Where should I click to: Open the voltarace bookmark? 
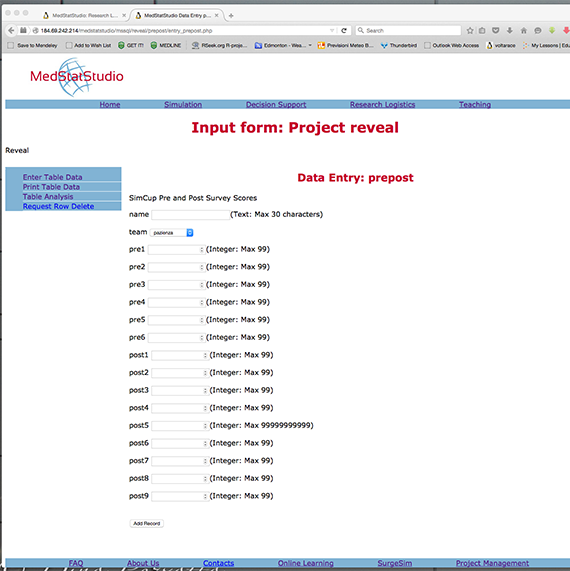[x=501, y=46]
